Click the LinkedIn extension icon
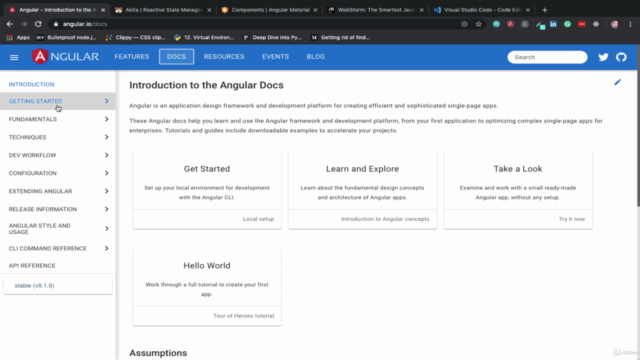The image size is (640, 360). (553, 24)
